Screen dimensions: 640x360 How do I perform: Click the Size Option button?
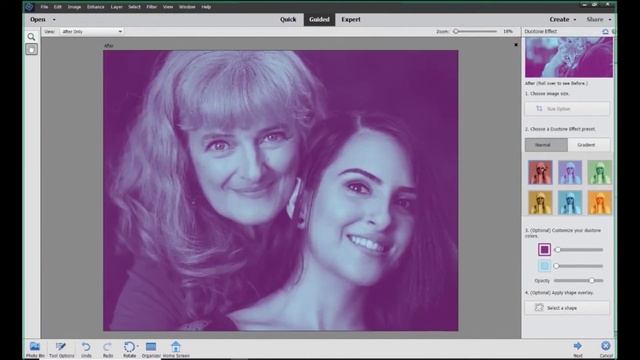[567, 109]
